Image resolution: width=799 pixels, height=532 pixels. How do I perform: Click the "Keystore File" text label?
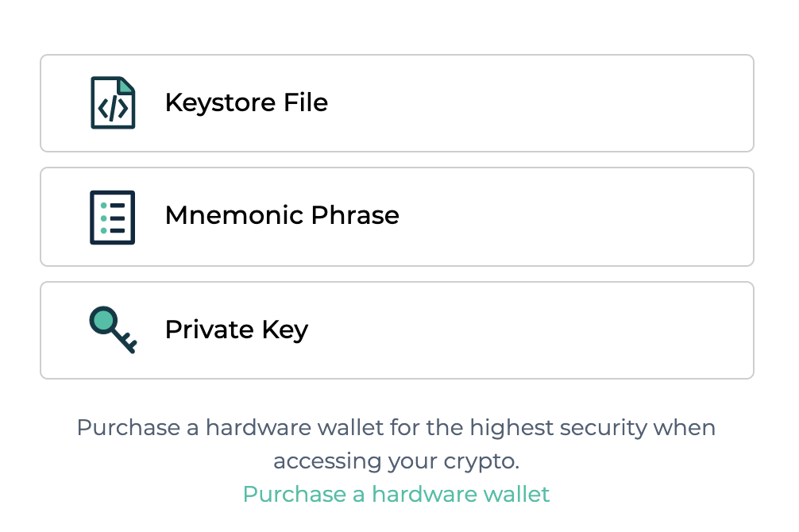click(x=247, y=102)
